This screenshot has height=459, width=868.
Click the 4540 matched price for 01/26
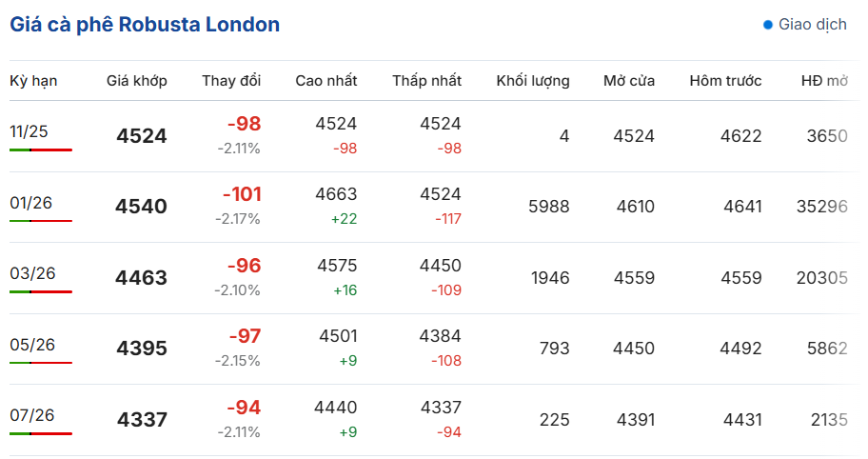click(141, 208)
